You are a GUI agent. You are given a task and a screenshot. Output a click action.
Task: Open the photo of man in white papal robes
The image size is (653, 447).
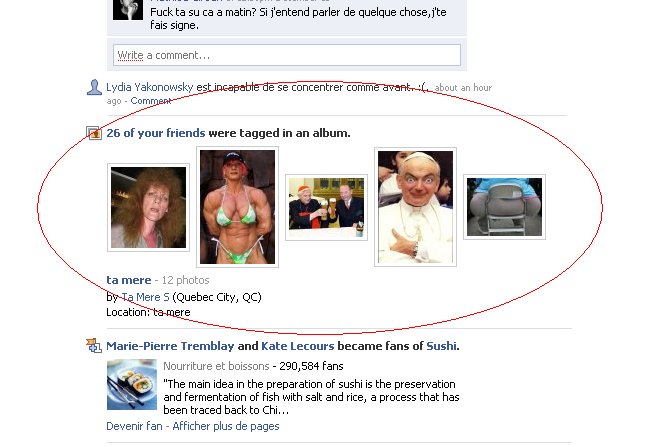[x=416, y=207]
